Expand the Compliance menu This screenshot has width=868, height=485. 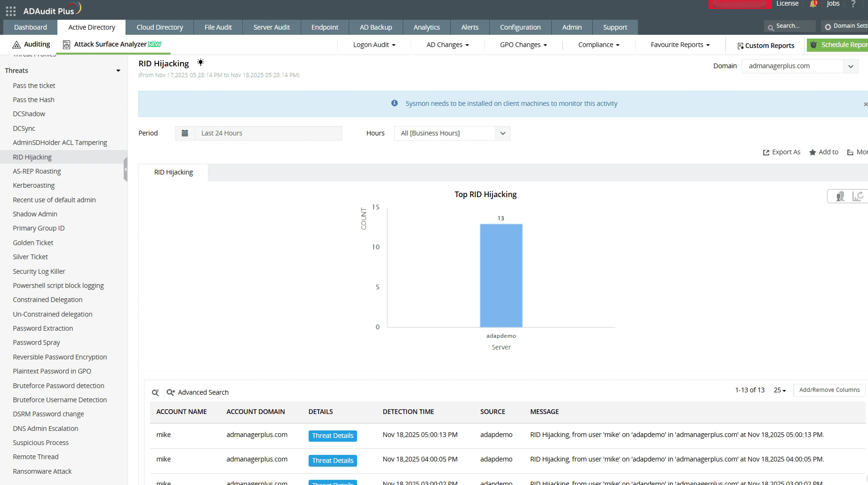[x=599, y=45]
